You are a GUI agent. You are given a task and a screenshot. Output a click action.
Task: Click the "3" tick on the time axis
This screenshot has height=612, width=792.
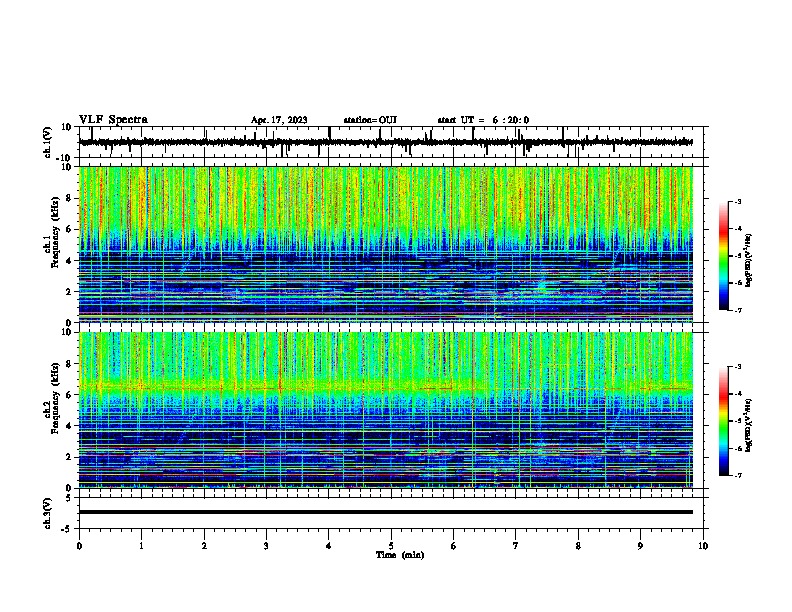point(266,546)
